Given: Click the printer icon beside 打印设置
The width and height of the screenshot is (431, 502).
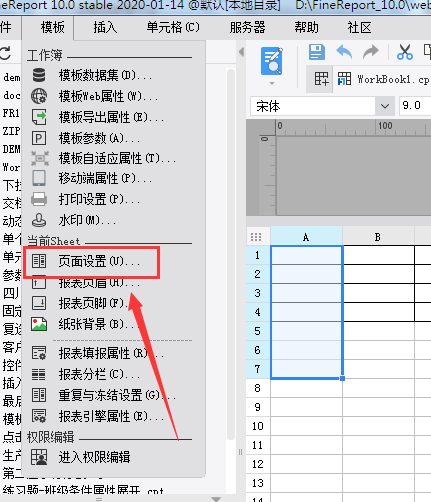Looking at the screenshot, I should pos(39,199).
